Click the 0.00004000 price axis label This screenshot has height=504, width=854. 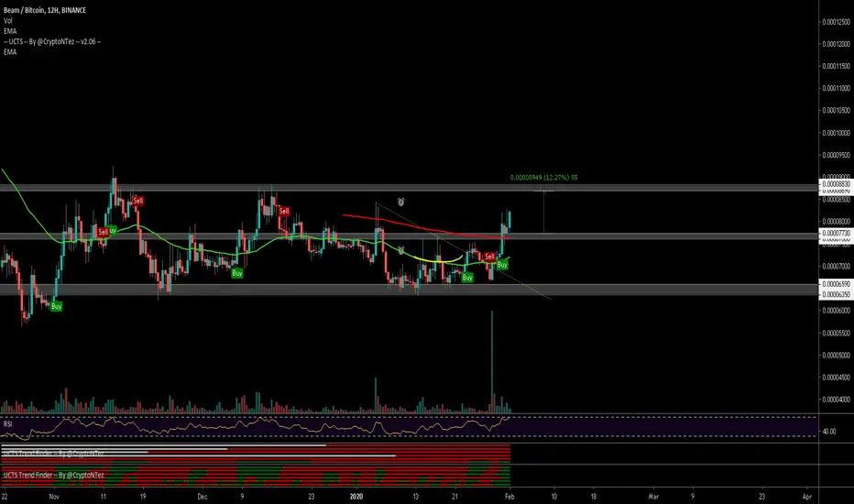point(836,400)
